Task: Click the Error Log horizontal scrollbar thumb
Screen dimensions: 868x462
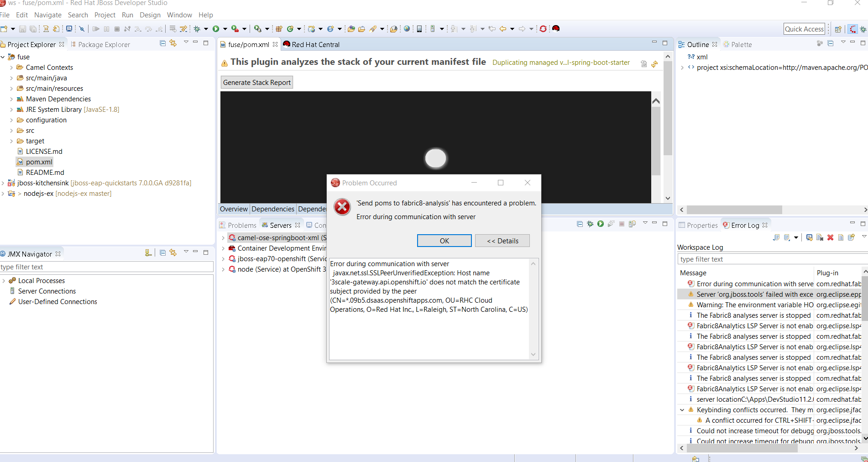Action: pos(742,448)
